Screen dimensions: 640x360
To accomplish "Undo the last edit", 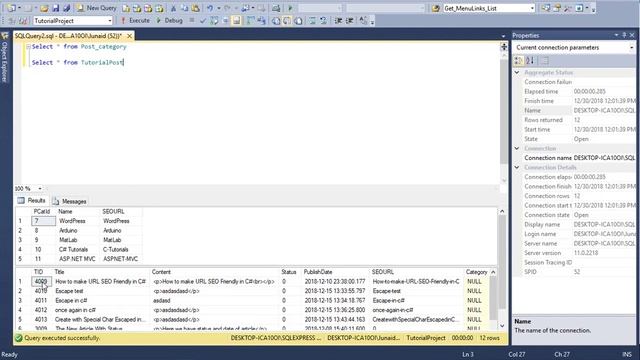I will [x=210, y=8].
